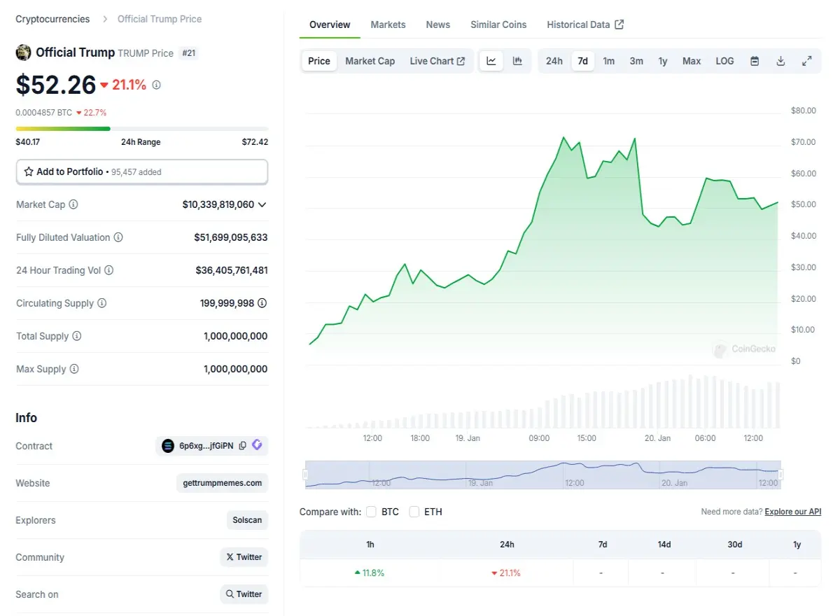Screen dimensions: 840x616
Task: Copy the contract address icon
Action: point(242,446)
